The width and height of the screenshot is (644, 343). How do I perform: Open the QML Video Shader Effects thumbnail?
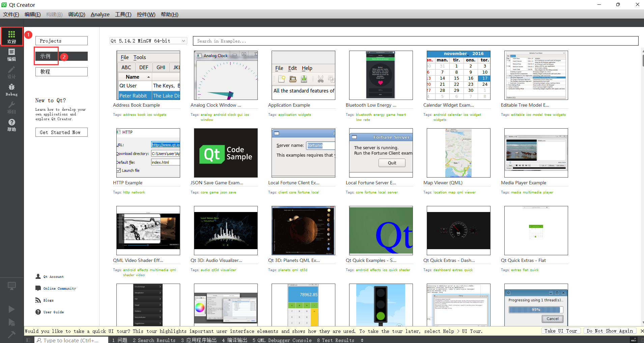point(148,231)
